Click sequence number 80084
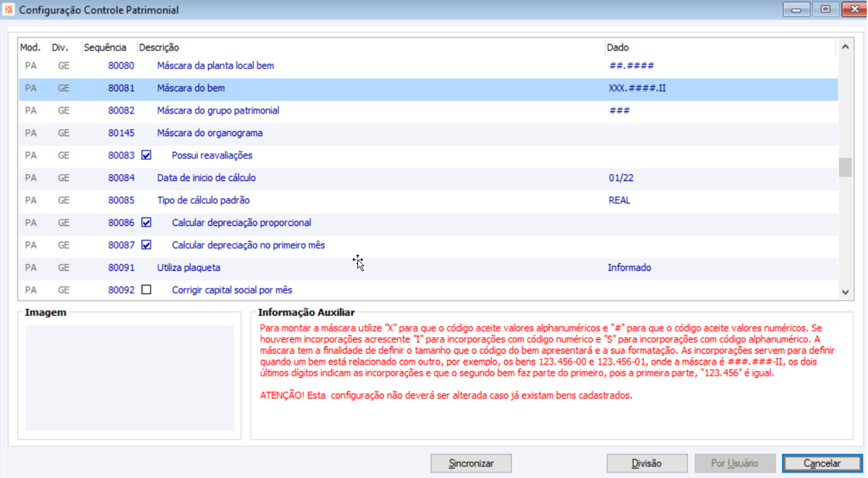868x478 pixels. click(x=121, y=178)
